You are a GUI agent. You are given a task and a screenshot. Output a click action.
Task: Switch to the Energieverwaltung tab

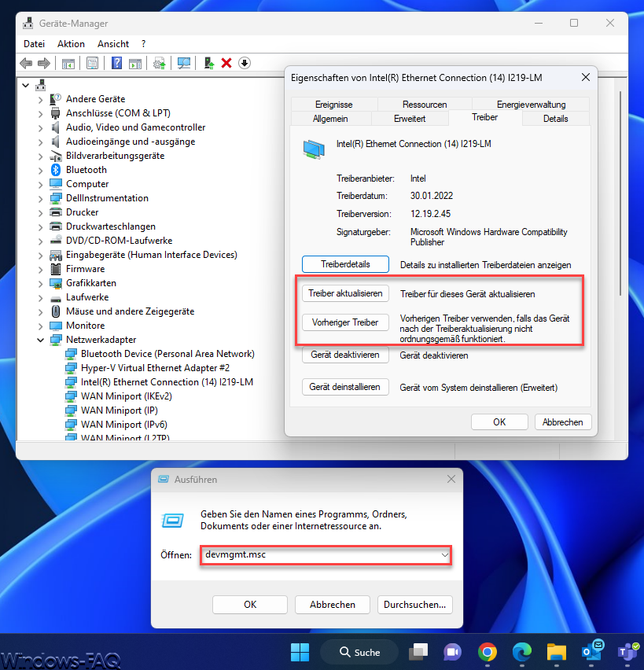pos(531,105)
